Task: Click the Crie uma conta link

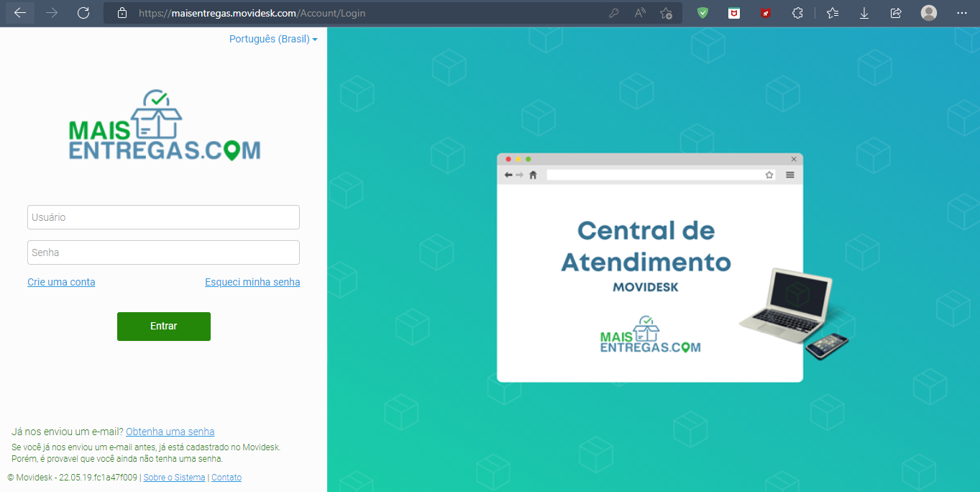Action: [61, 282]
